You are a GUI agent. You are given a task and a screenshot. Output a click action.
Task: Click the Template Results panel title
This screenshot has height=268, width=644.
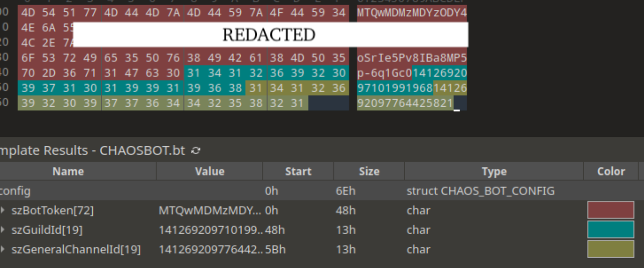pos(94,151)
